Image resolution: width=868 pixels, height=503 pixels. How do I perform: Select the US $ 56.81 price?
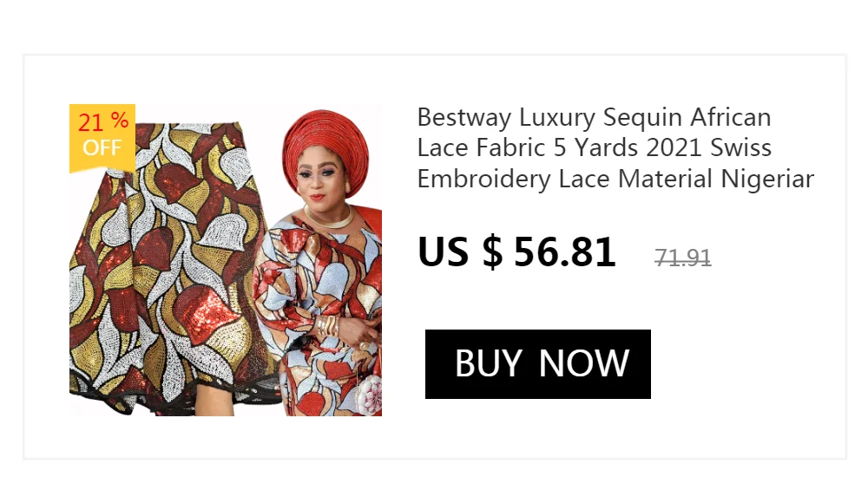(x=516, y=252)
